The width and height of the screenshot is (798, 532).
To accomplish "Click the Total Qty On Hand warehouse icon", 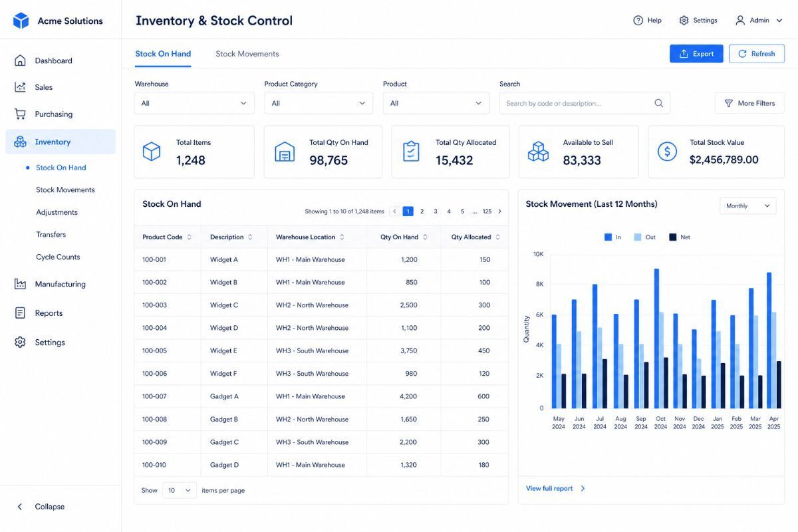I will [x=285, y=152].
